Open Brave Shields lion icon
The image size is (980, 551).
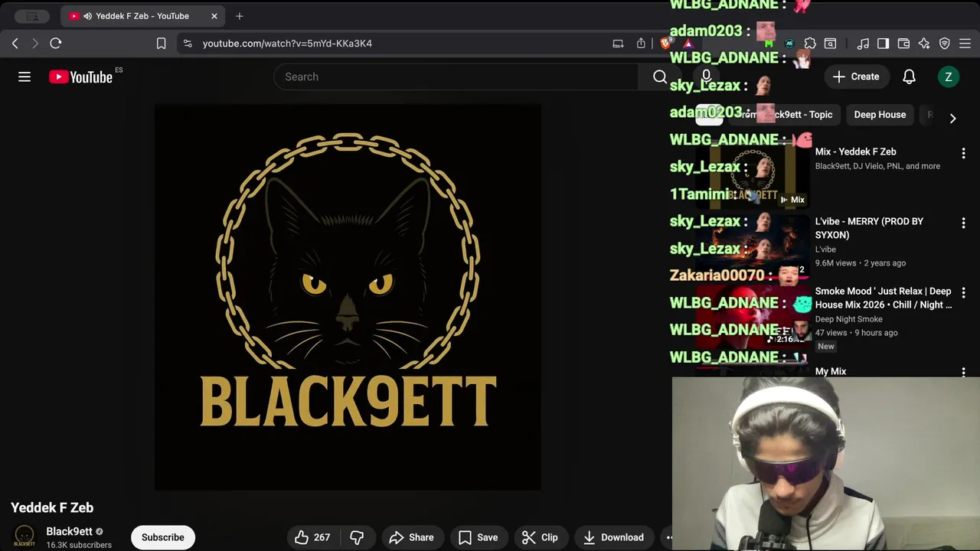tap(665, 44)
